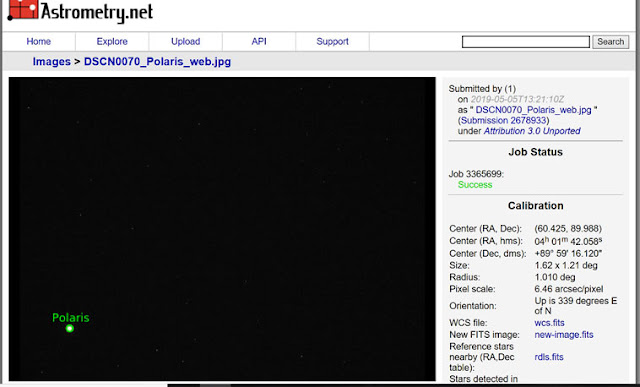Open DSCN0070_Polaris_web.jpg link in submission info
Viewport: 640px width, 387px height.
click(533, 110)
